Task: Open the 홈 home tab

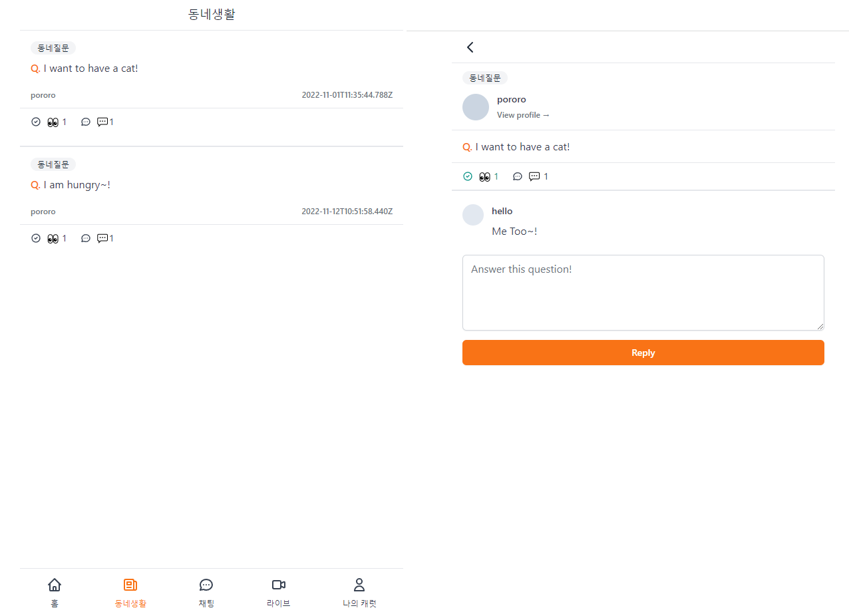Action: click(55, 593)
